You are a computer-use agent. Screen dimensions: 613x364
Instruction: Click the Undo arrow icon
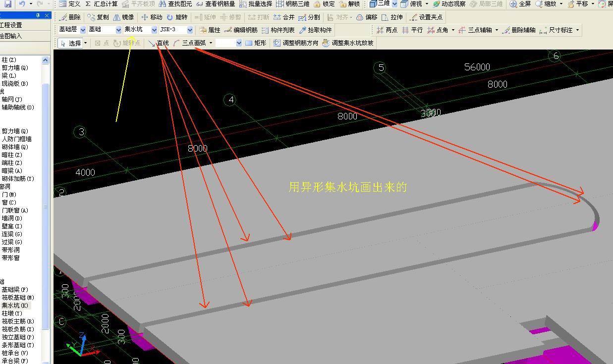click(x=22, y=3)
